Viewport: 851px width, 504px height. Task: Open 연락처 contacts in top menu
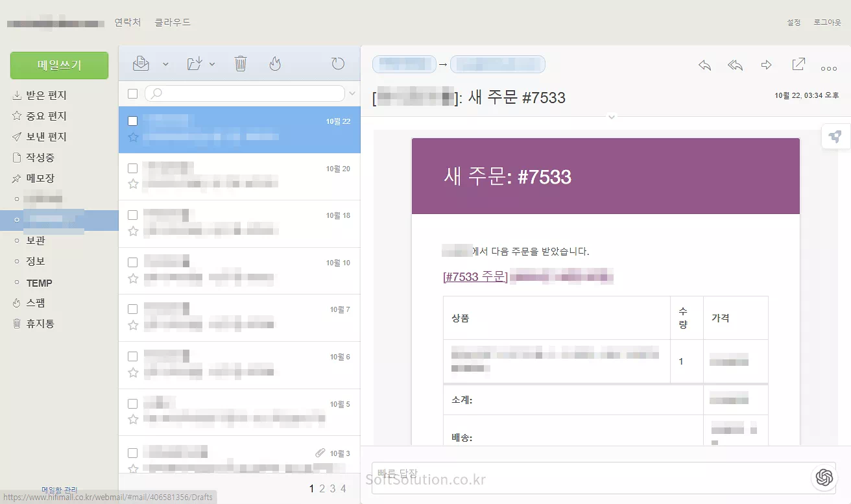[x=128, y=22]
